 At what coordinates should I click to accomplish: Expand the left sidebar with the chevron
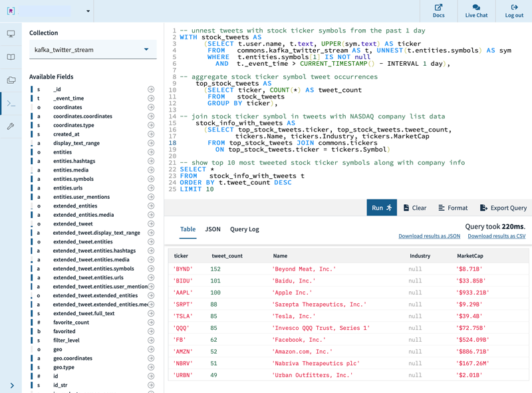[12, 386]
